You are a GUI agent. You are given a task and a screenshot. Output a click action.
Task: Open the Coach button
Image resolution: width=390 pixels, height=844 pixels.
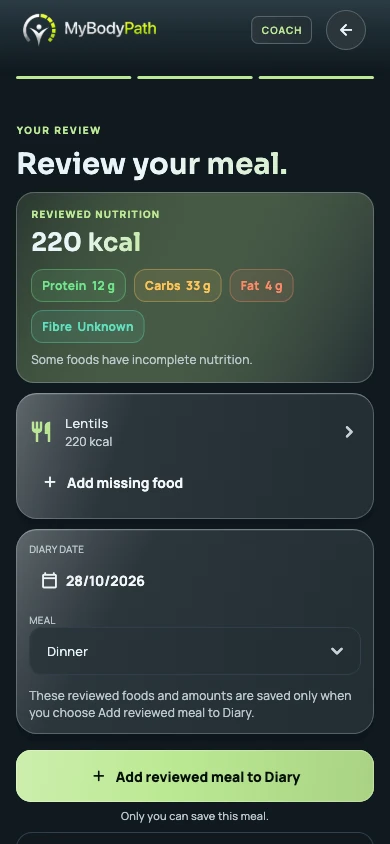281,30
